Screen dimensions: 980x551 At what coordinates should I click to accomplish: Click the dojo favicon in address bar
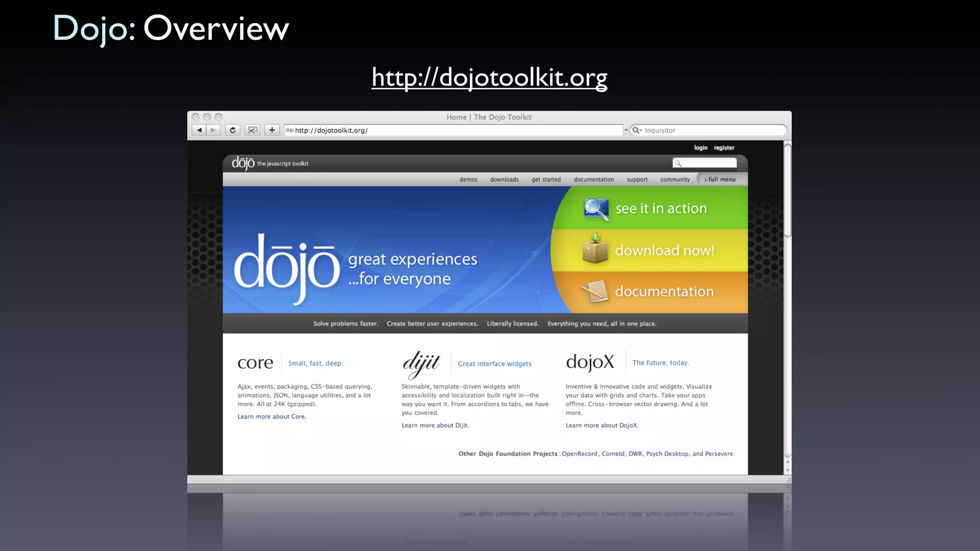(x=290, y=130)
